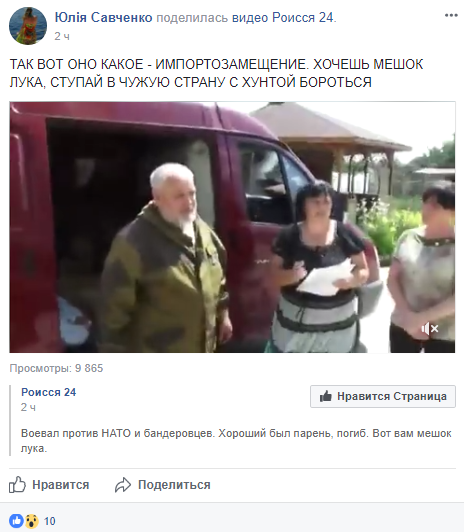Click the Нравится text under the post

[61, 485]
